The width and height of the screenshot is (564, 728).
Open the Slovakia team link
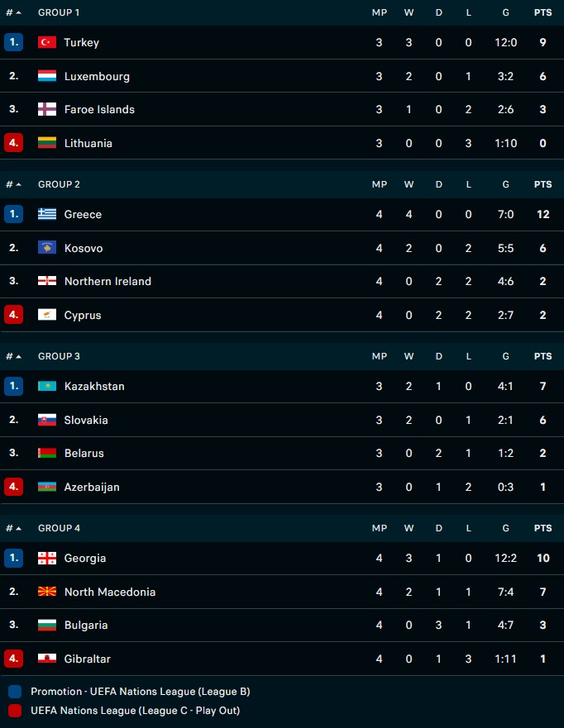pos(86,420)
